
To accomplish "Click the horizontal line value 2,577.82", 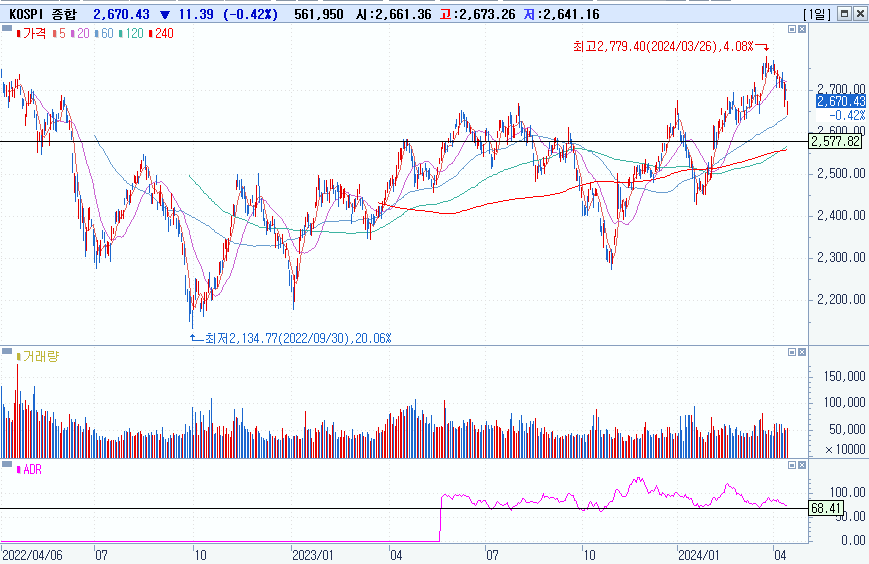I will tap(835, 141).
